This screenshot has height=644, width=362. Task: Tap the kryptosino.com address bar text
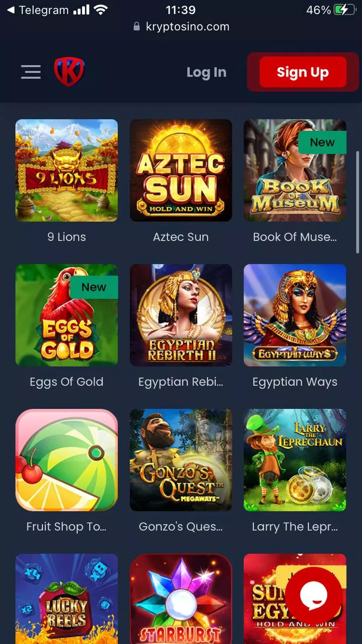pos(187,27)
